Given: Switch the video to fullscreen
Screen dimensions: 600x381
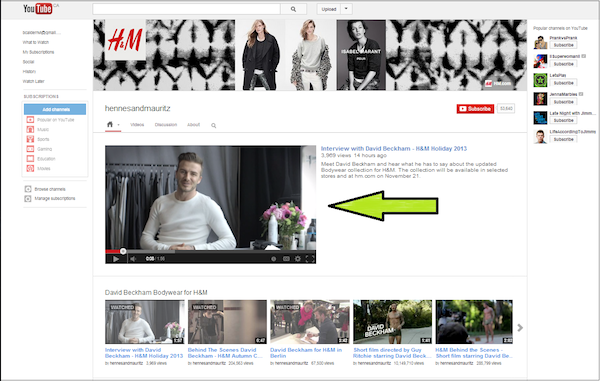Looking at the screenshot, I should click(x=310, y=259).
